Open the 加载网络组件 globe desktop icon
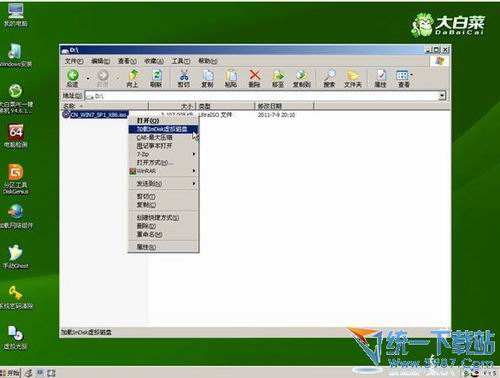 click(15, 216)
